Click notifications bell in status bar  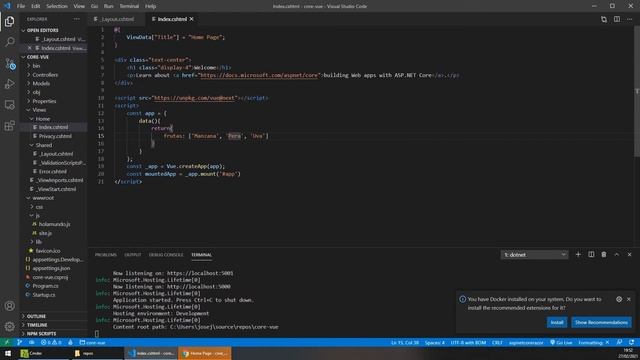[632, 342]
